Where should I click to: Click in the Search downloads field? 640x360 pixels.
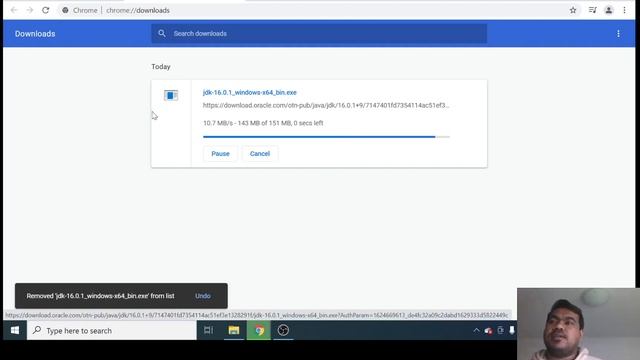[x=319, y=33]
